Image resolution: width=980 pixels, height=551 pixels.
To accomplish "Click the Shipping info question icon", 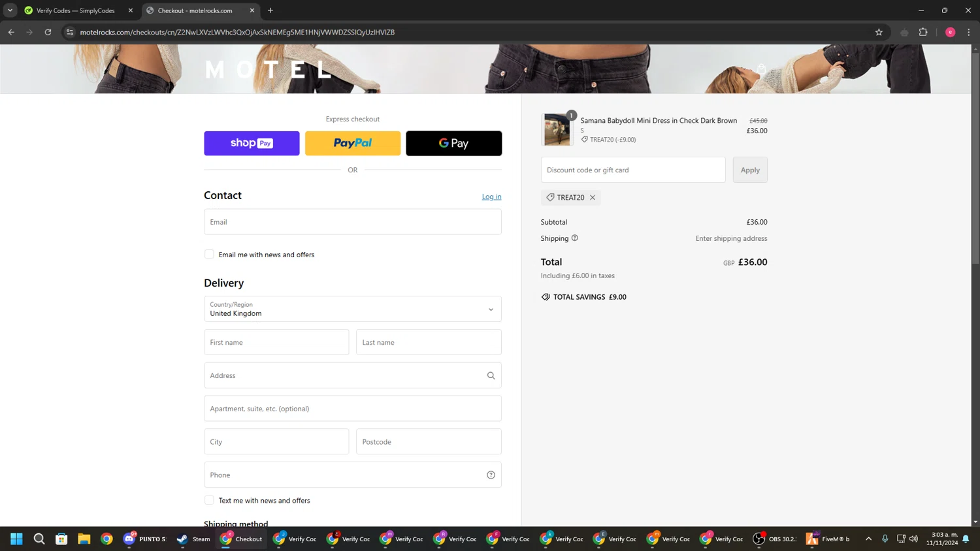I will click(575, 238).
